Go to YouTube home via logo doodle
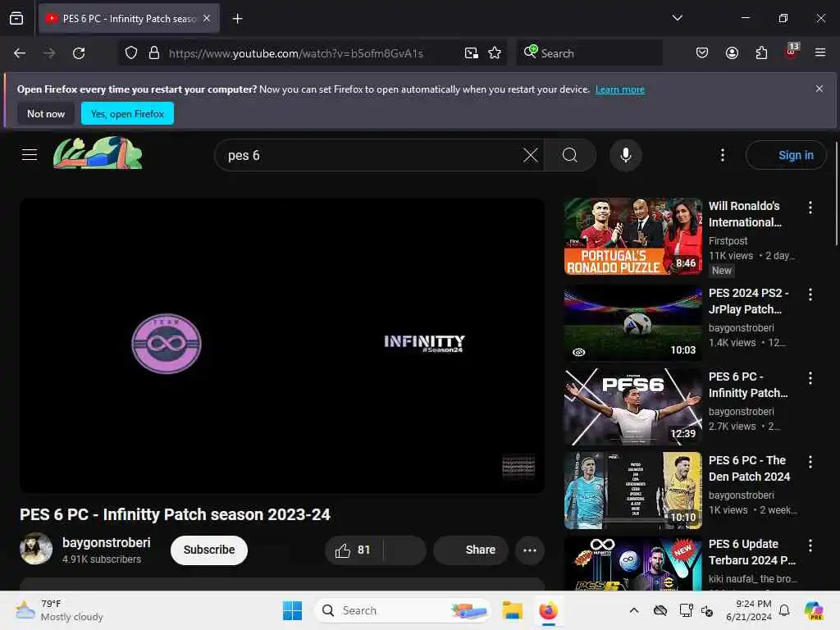Image resolution: width=840 pixels, height=630 pixels. (x=98, y=153)
